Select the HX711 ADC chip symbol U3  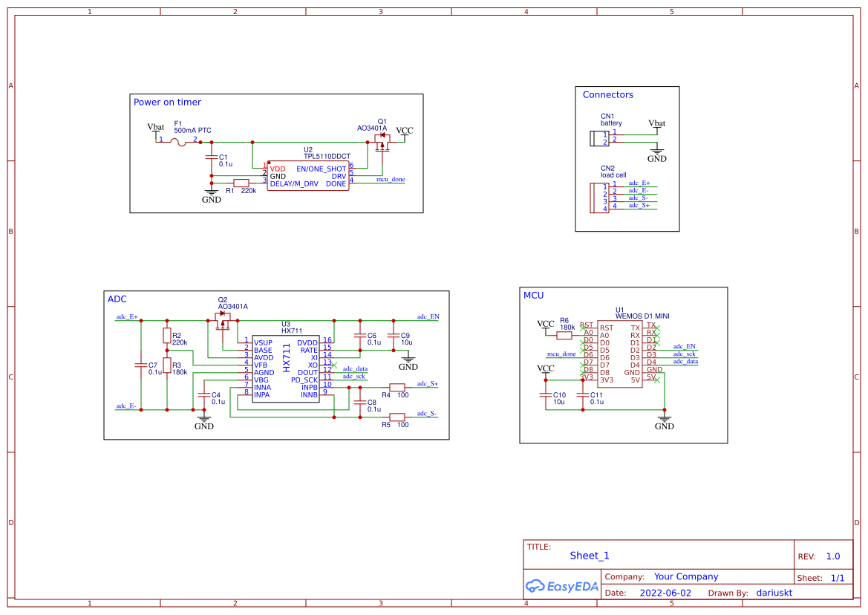click(x=286, y=369)
